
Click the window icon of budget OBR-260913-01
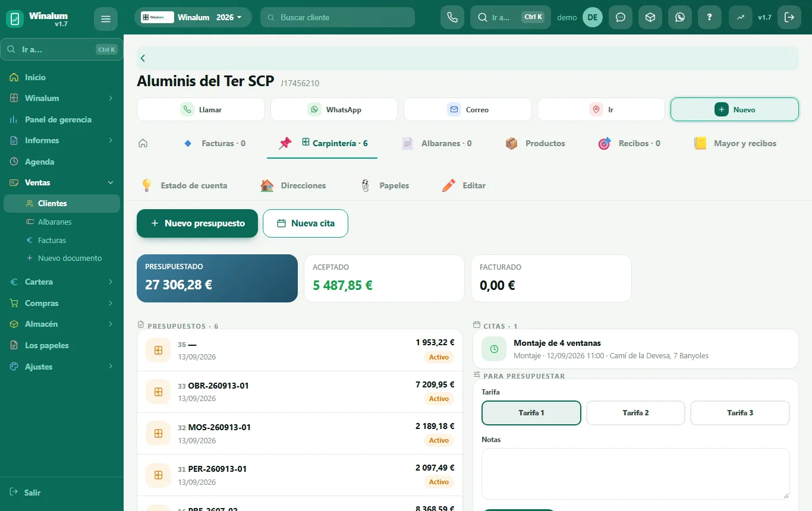click(x=158, y=392)
